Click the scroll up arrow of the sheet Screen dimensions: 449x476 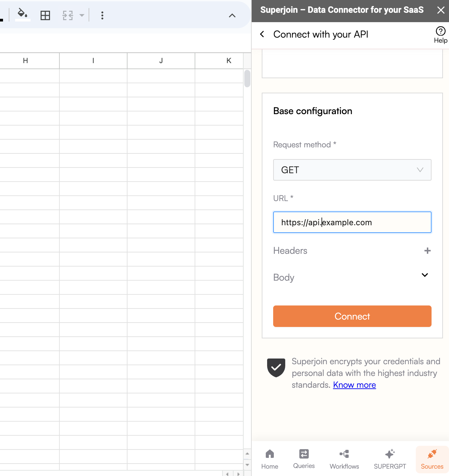(247, 454)
